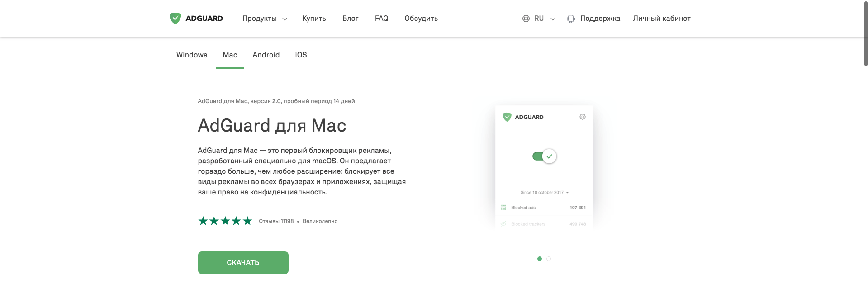Click the AdGuard для Mac heading
868x308 pixels.
[272, 126]
